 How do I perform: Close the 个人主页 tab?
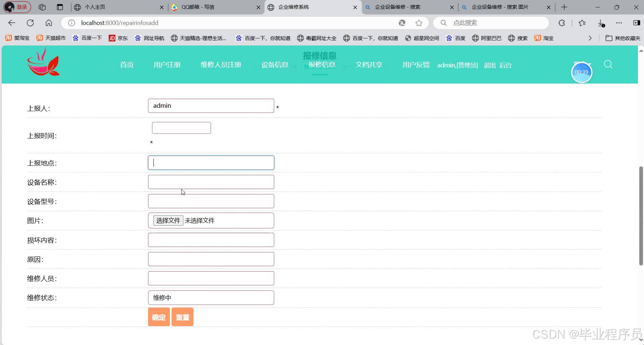pos(162,7)
